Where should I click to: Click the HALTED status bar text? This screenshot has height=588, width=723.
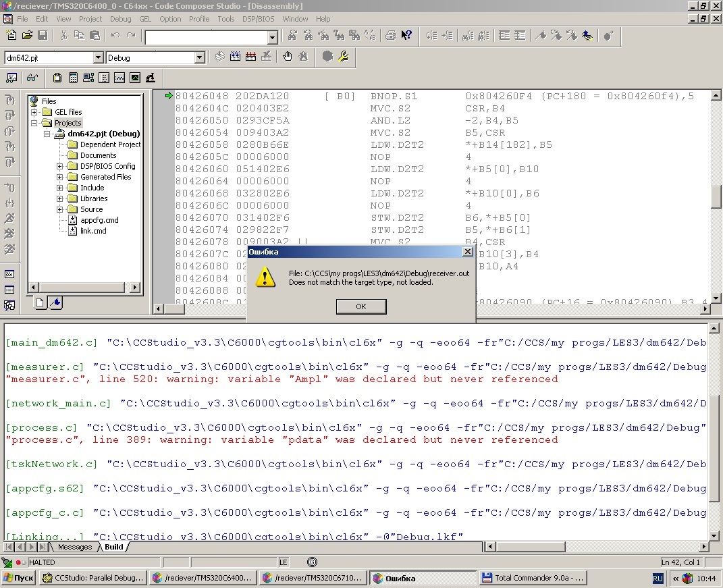pos(42,562)
